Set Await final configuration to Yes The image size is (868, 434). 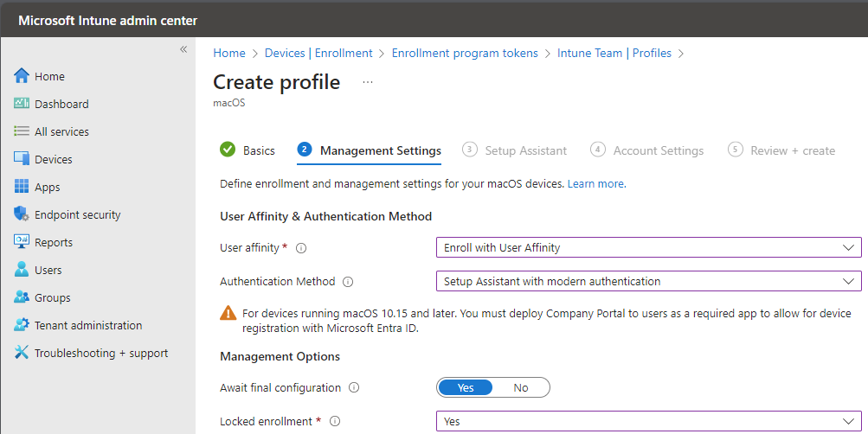pyautogui.click(x=465, y=387)
